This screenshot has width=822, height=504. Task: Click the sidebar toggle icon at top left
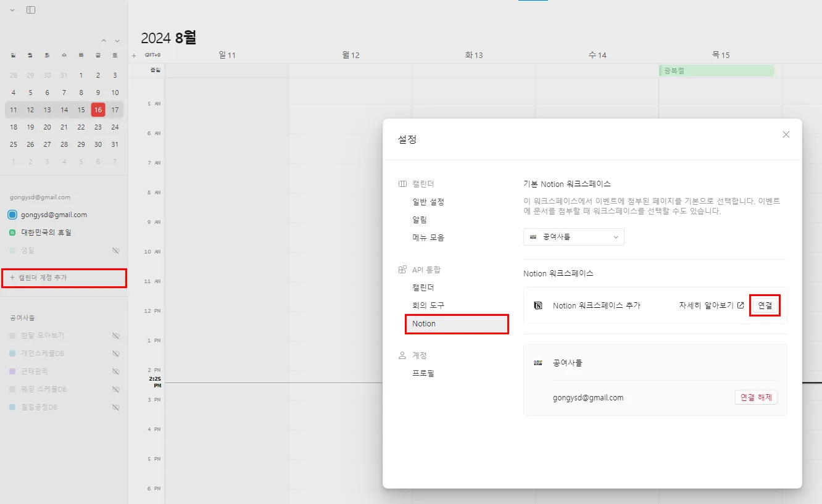point(30,10)
